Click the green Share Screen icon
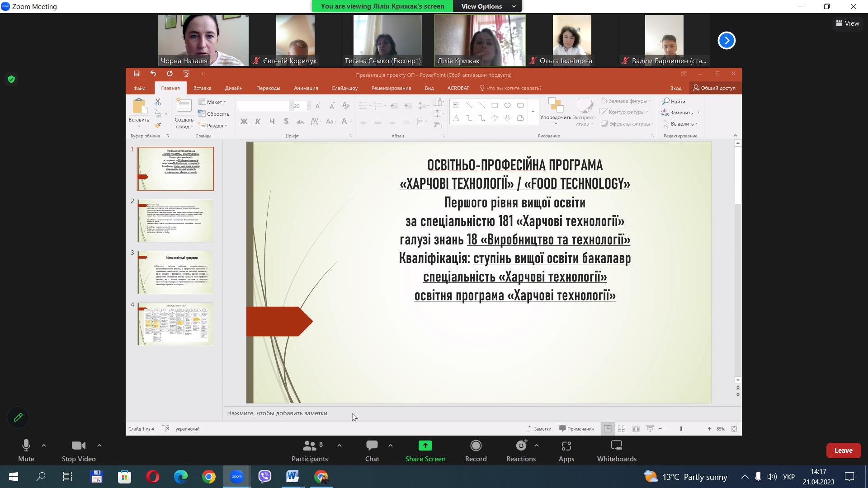 click(425, 446)
